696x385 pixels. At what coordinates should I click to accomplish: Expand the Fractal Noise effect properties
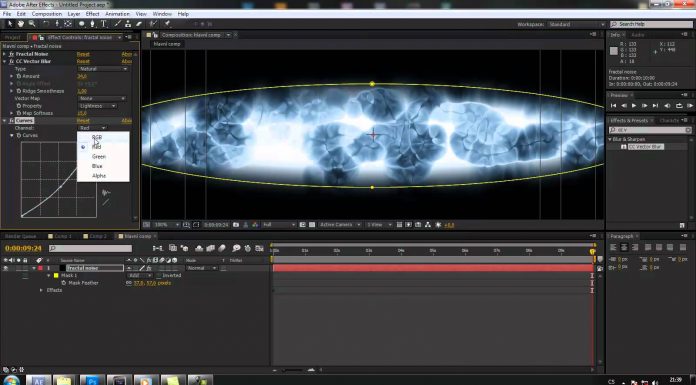(5, 54)
